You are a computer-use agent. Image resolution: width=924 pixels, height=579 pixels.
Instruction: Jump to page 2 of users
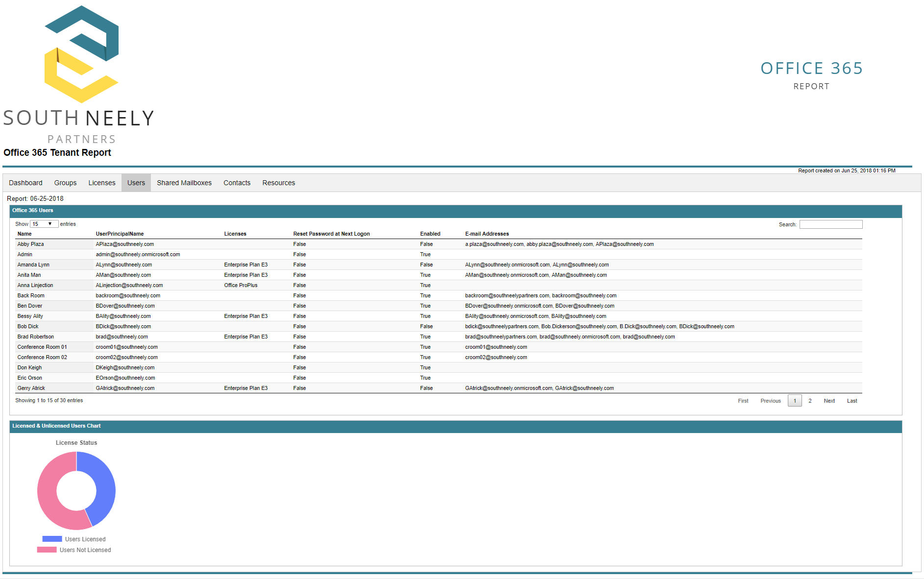810,401
